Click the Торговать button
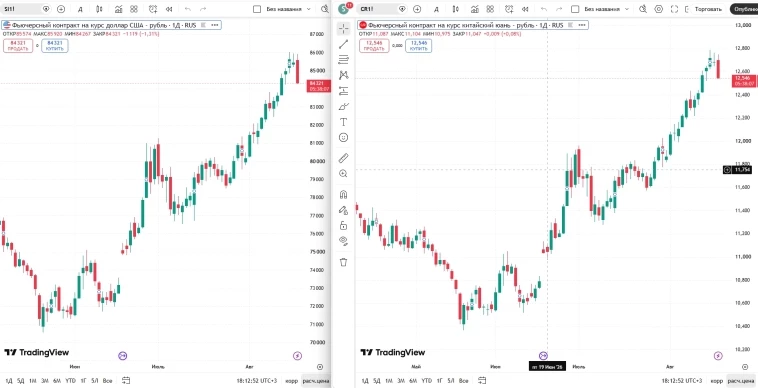The width and height of the screenshot is (758, 388). coord(708,9)
